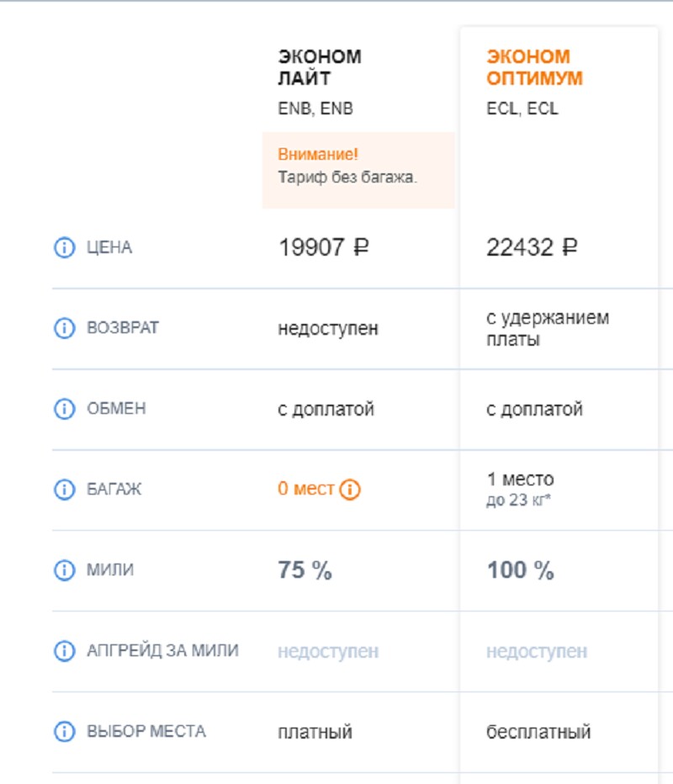Image resolution: width=673 pixels, height=784 pixels.
Task: Click the ECL, ECL fare codes
Action: pyautogui.click(x=522, y=109)
